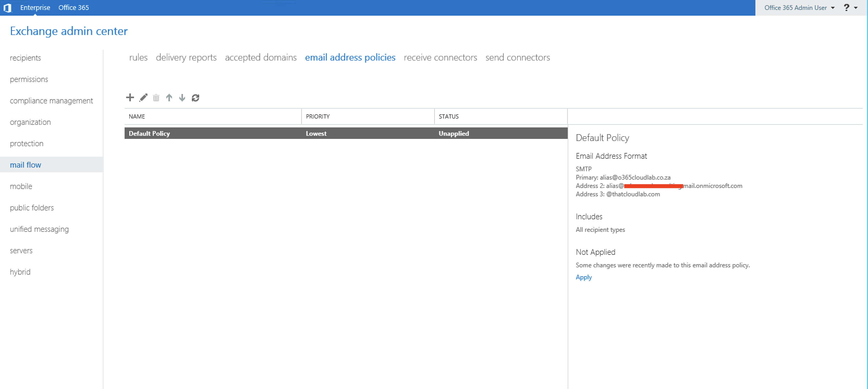The image size is (868, 389).
Task: Sort by the PRIORITY column header
Action: click(317, 116)
